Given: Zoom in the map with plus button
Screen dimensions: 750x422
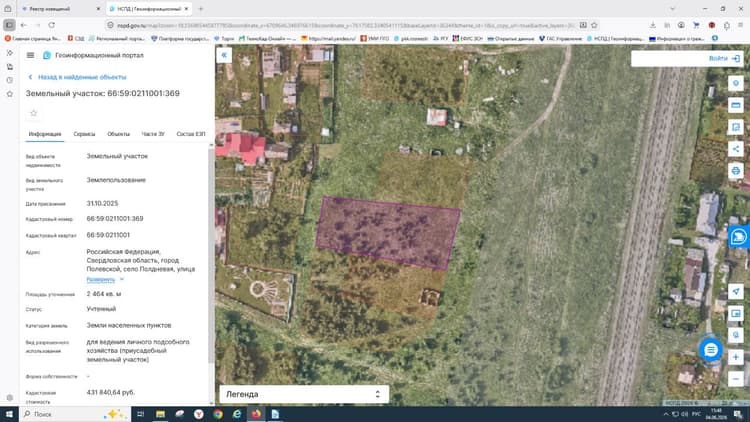Looking at the screenshot, I should click(736, 357).
